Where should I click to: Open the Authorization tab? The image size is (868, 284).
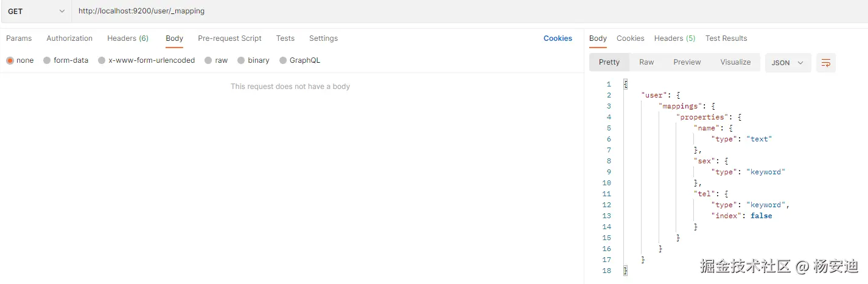click(69, 38)
